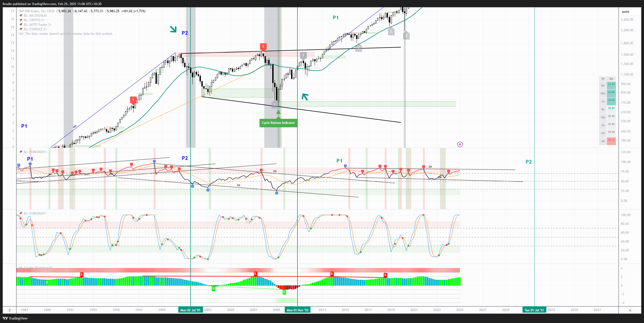
Task: Click the BL: CRYPTO IT indicator bird icon
Action: [x=21, y=20]
